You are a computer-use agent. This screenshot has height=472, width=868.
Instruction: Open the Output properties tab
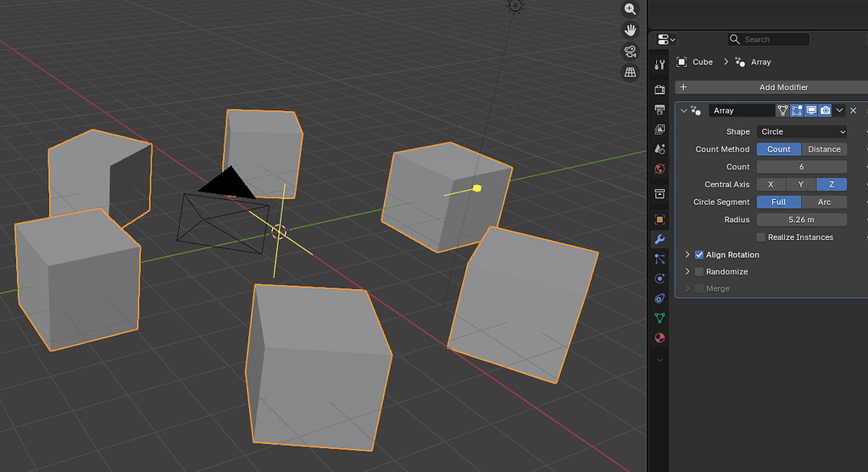coord(659,109)
